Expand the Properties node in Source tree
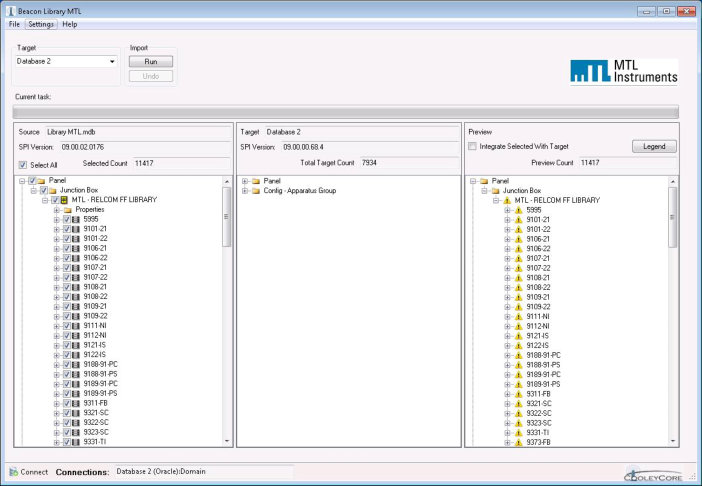Screen dimensions: 702x486 [x=56, y=210]
